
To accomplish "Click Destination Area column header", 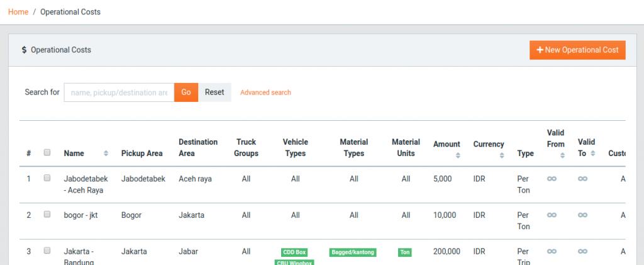I will (198, 147).
